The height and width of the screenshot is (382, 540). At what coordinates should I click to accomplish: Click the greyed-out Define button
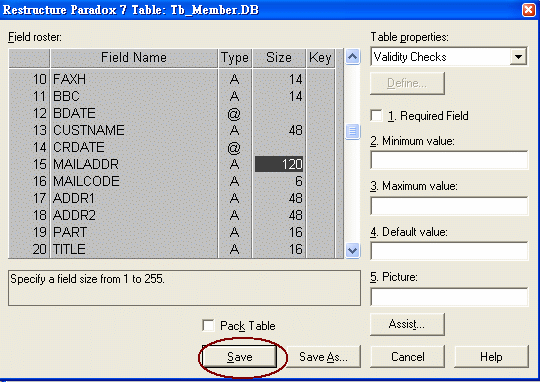coord(407,83)
